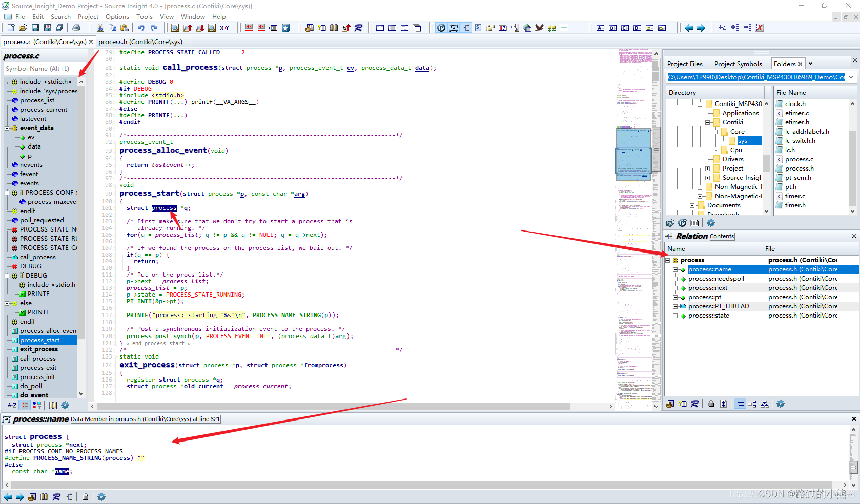Collapse the if PROCESS_CONF symbol node
The width and height of the screenshot is (860, 504).
[x=7, y=193]
